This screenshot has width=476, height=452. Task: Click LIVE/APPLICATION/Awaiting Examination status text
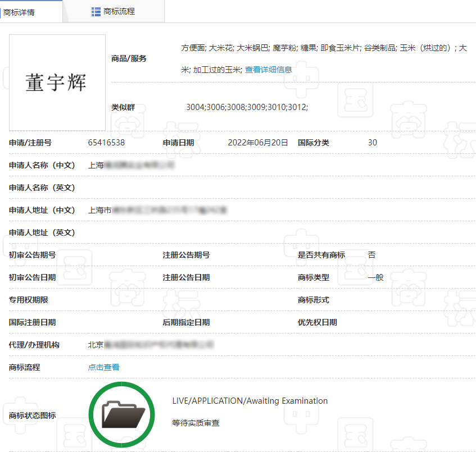pos(250,401)
